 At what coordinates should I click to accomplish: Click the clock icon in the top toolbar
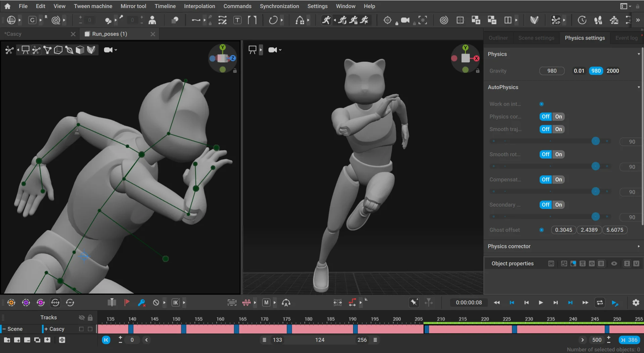[x=582, y=20]
